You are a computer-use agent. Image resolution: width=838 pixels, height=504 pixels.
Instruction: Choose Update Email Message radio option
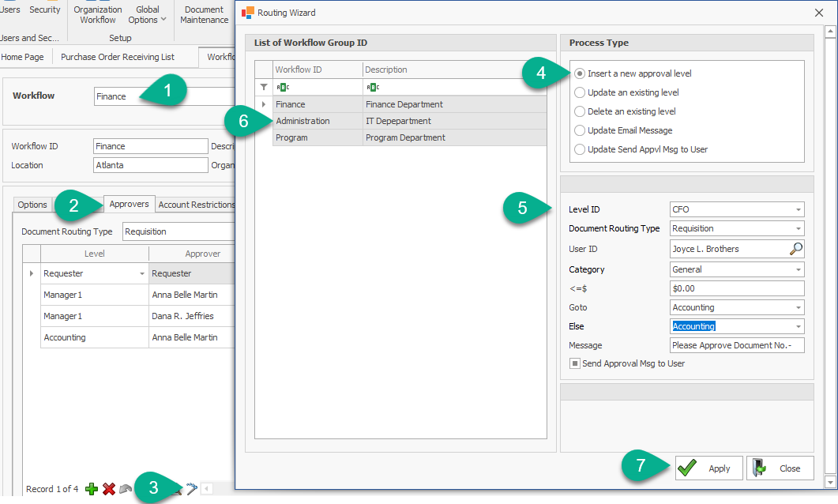coord(580,130)
